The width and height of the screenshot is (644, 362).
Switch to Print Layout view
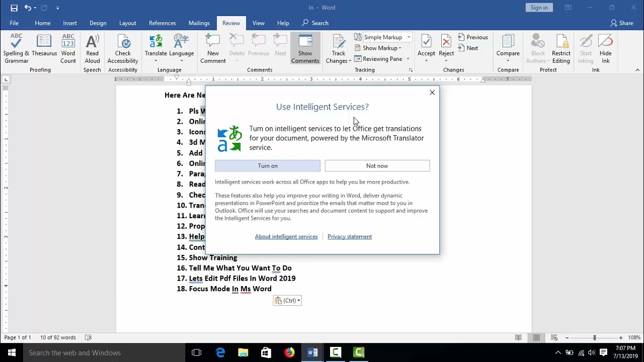click(x=536, y=338)
